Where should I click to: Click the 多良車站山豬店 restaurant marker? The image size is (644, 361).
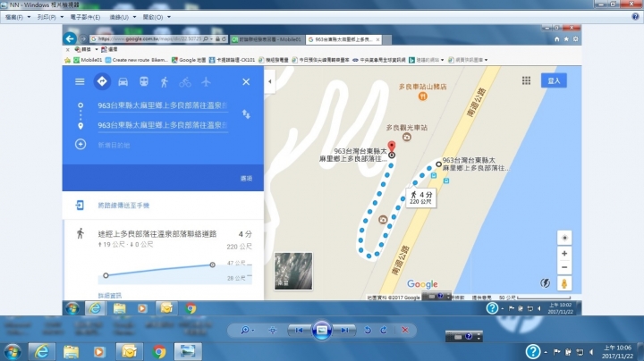pos(422,97)
